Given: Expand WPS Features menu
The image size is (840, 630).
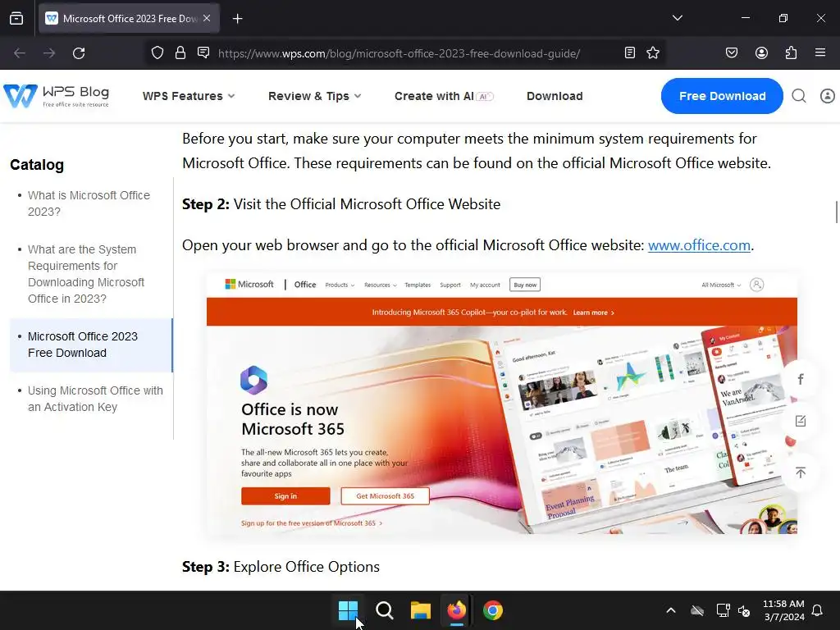Looking at the screenshot, I should 189,96.
